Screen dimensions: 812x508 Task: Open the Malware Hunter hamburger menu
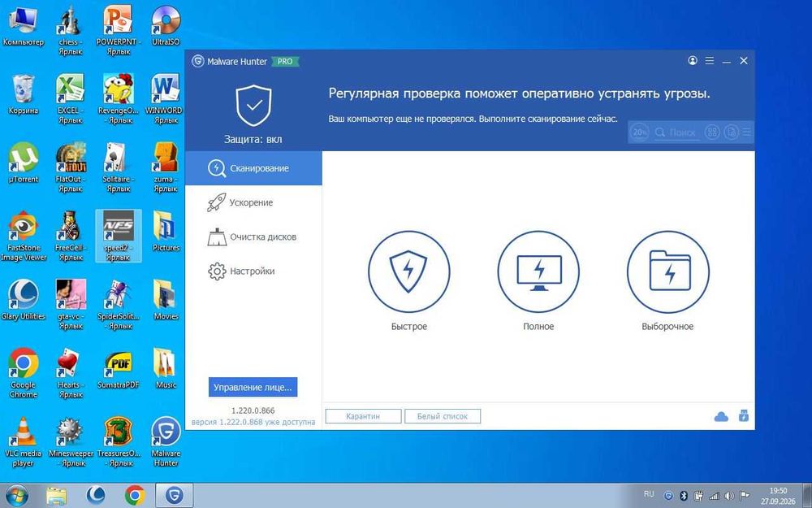tap(710, 61)
